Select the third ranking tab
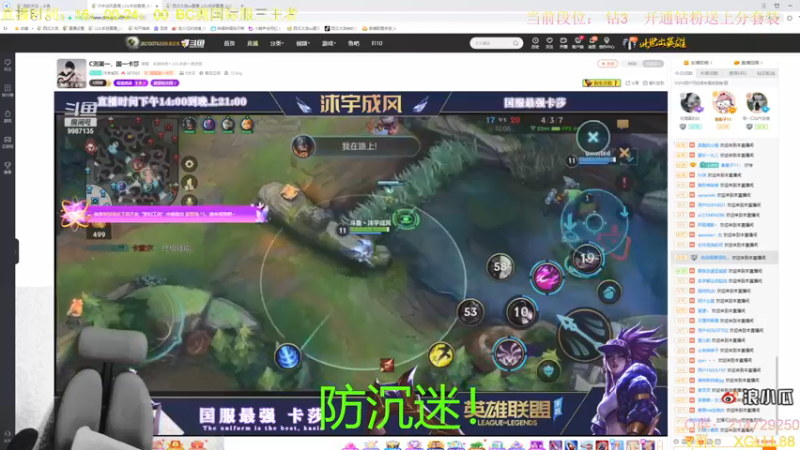 pyautogui.click(x=737, y=73)
